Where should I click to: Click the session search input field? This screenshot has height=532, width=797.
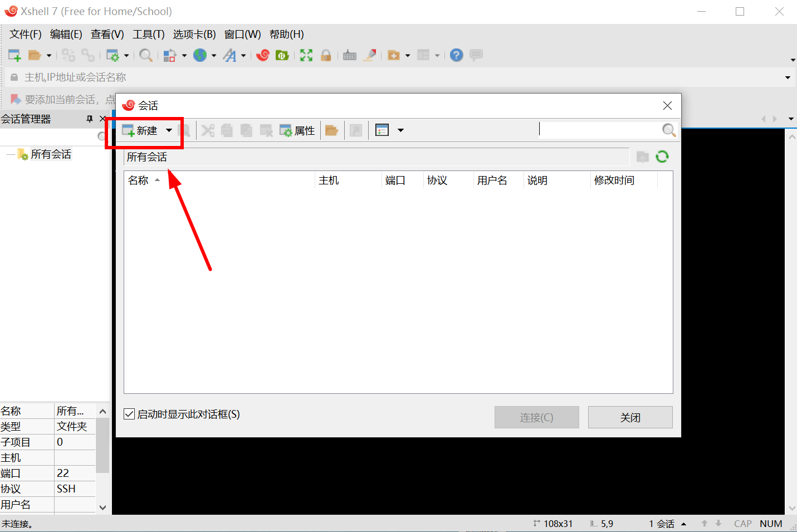pos(599,130)
